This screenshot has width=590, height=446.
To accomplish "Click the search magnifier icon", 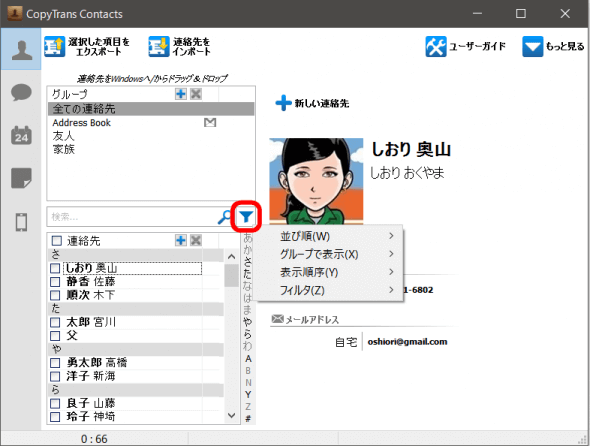I will tap(224, 217).
